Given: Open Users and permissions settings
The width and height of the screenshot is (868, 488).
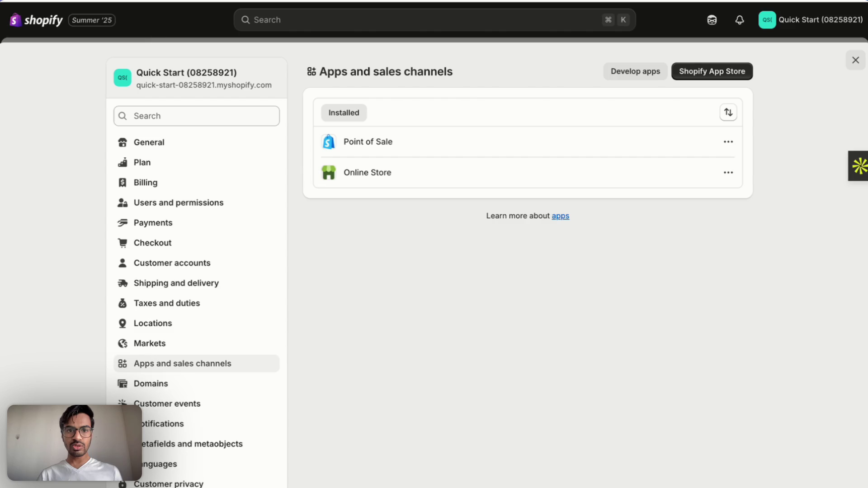Looking at the screenshot, I should coord(178,203).
